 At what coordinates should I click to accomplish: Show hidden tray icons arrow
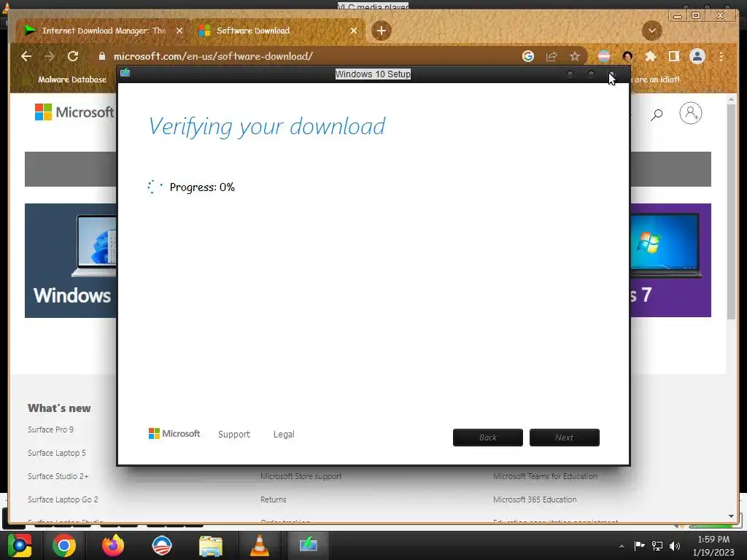pyautogui.click(x=622, y=546)
